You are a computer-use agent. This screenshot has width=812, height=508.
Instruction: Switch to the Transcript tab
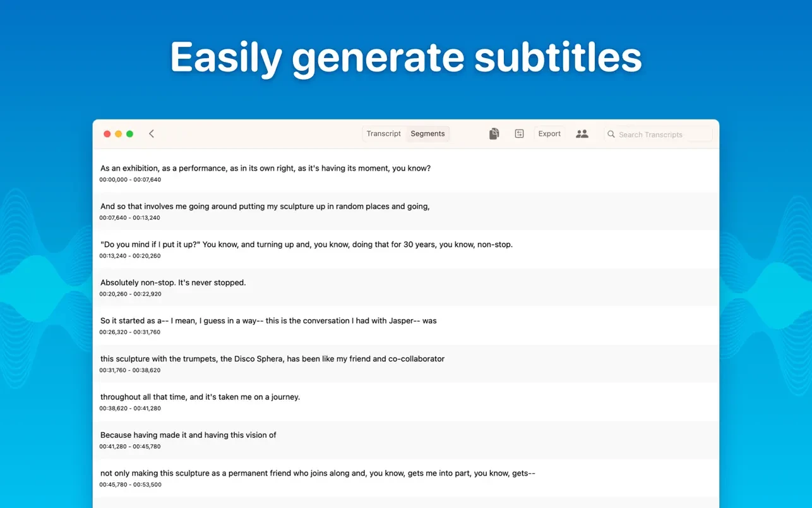384,134
